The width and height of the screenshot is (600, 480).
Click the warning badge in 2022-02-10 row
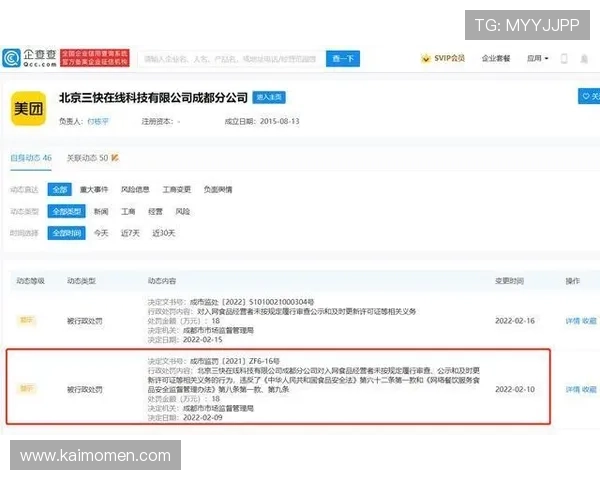pyautogui.click(x=26, y=389)
